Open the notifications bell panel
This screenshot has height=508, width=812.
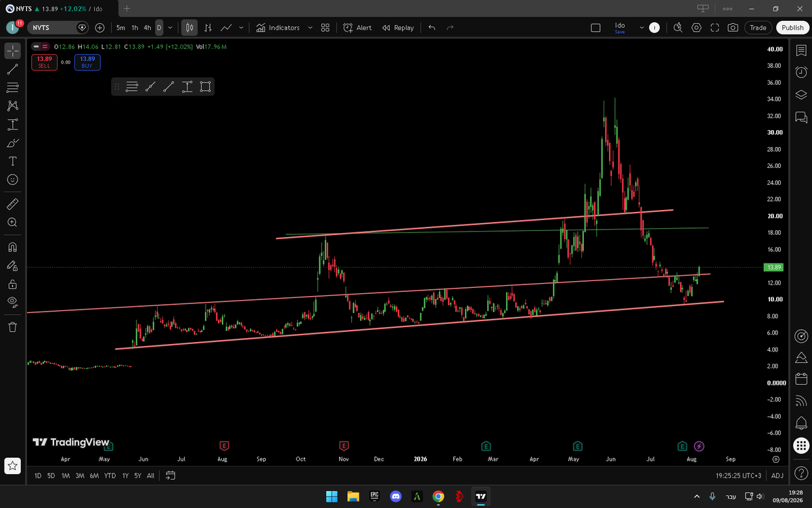pos(801,423)
